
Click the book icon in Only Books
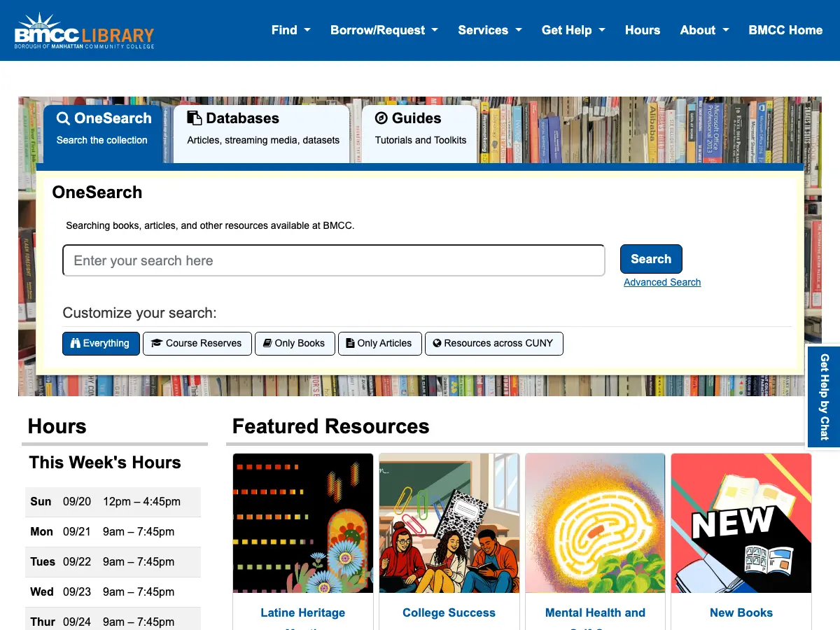(x=267, y=343)
